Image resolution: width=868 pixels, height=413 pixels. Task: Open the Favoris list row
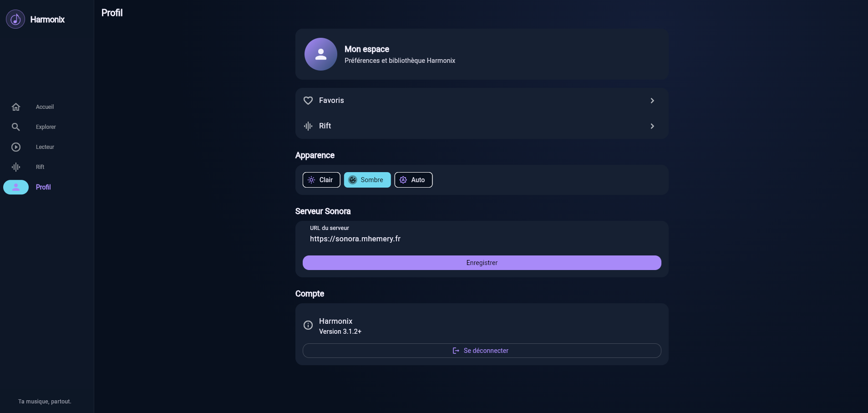(482, 101)
